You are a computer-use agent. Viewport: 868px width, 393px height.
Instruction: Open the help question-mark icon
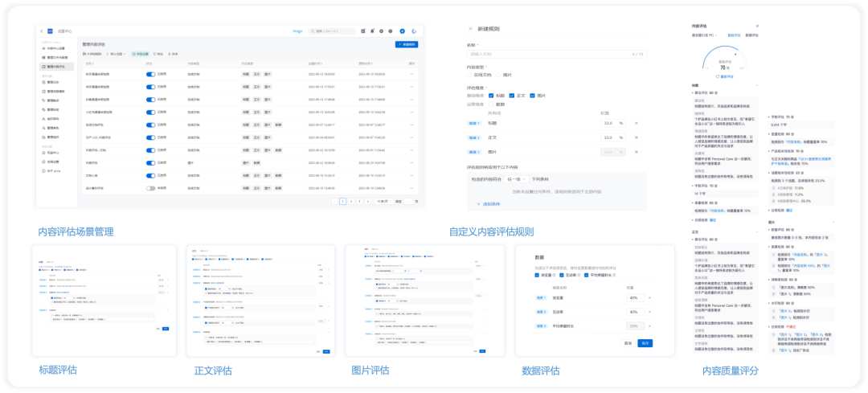(x=390, y=31)
